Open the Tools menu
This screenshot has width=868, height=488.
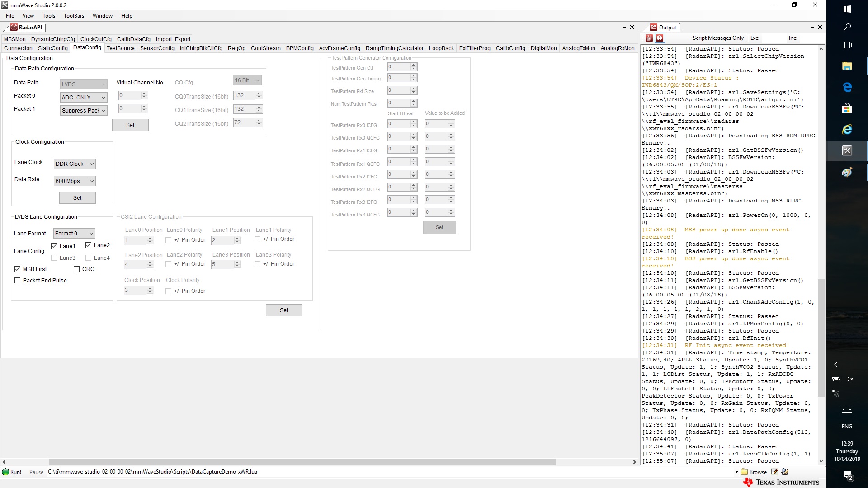(x=49, y=16)
